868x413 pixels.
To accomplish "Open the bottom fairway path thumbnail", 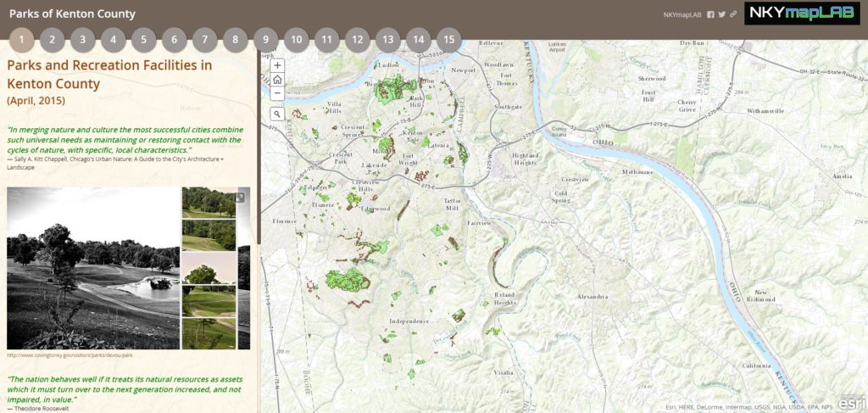I will coord(209,333).
